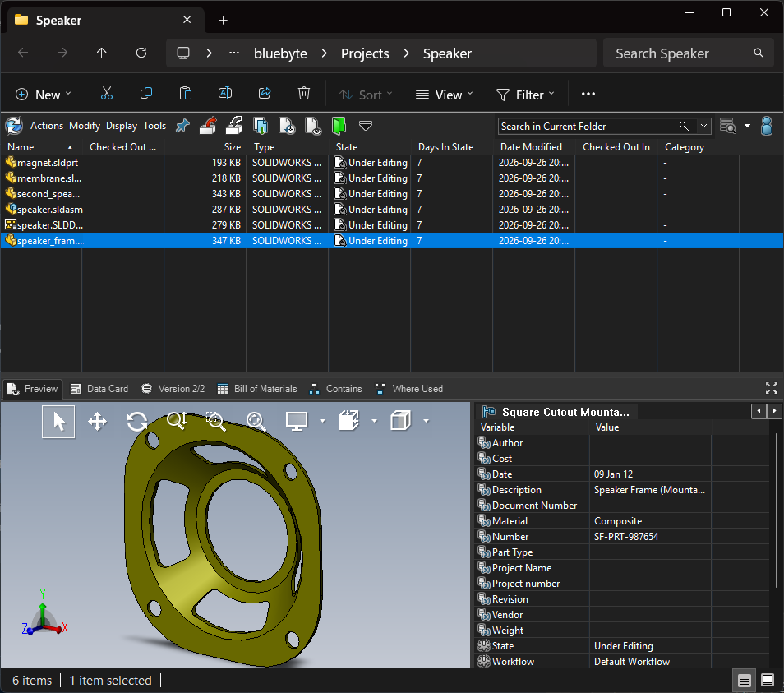Select the pointer tool in preview

coord(58,422)
